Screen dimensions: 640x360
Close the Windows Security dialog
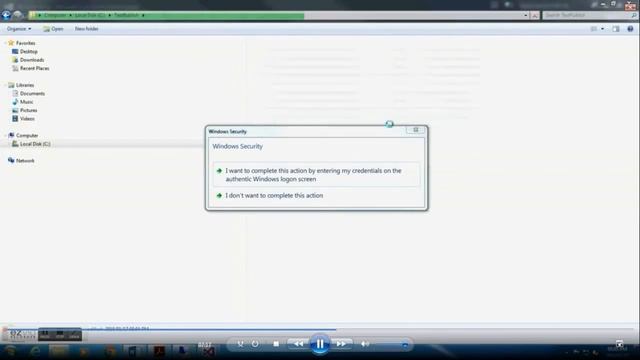(416, 130)
